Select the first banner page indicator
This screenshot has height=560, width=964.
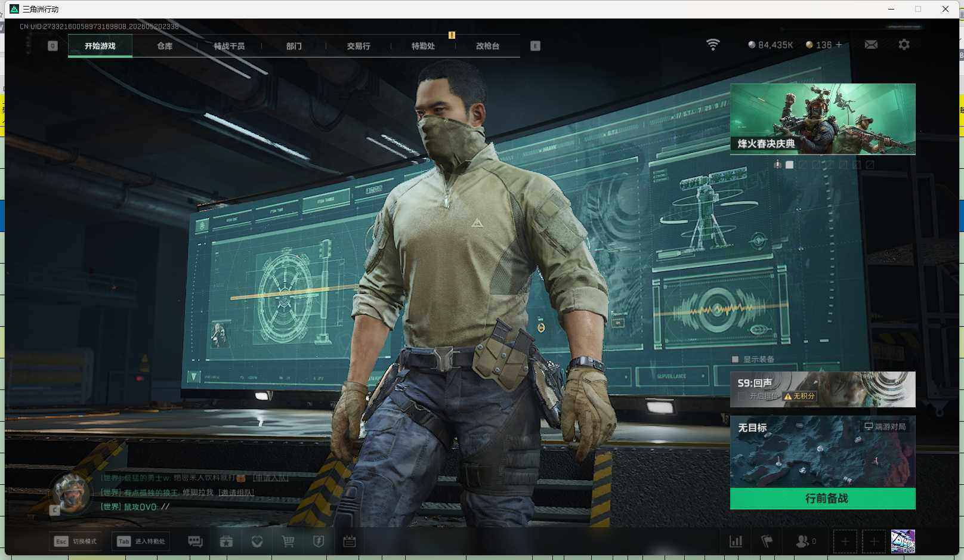point(777,165)
